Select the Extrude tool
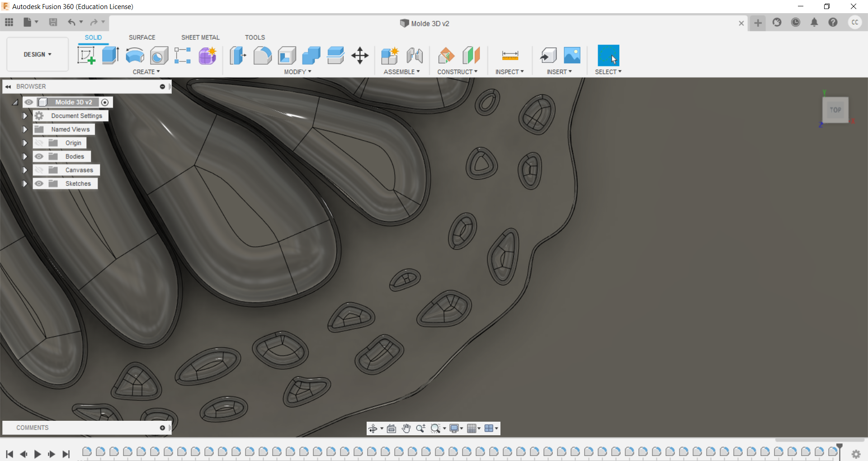 [110, 56]
